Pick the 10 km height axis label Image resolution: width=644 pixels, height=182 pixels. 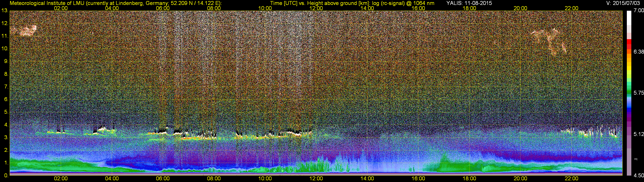pyautogui.click(x=5, y=49)
